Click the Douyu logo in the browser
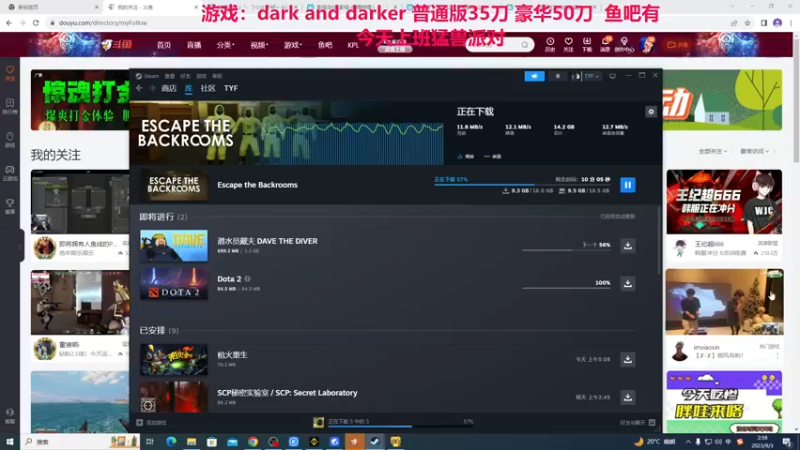Image resolution: width=800 pixels, height=450 pixels. [x=116, y=44]
